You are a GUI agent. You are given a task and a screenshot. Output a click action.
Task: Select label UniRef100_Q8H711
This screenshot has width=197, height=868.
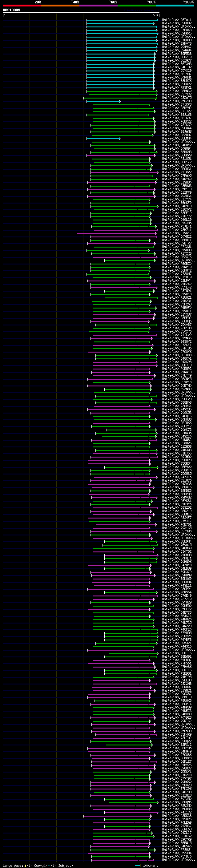coord(176,230)
